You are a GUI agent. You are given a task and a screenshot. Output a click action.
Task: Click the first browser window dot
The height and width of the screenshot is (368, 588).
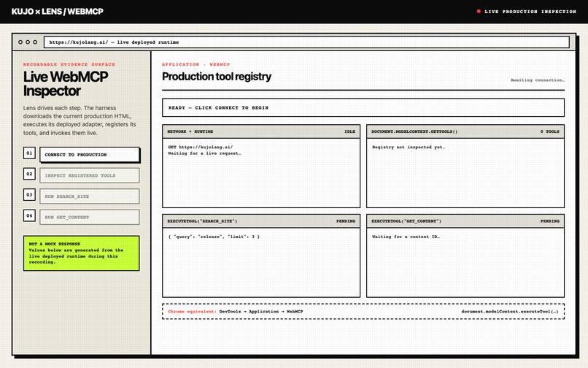20,42
